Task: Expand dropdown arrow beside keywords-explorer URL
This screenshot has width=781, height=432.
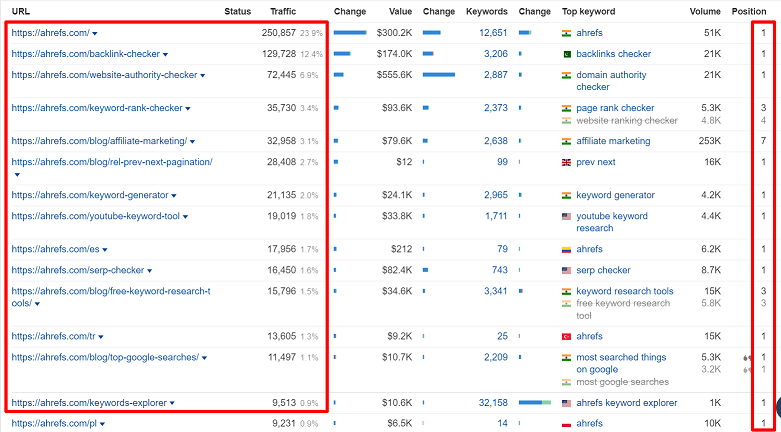Action: [172, 403]
